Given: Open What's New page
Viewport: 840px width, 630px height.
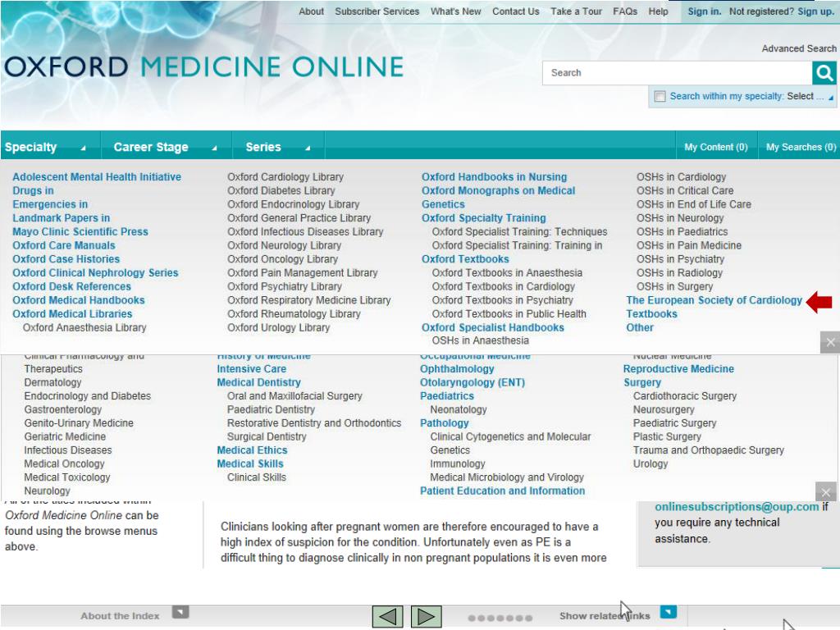Looking at the screenshot, I should [x=456, y=11].
